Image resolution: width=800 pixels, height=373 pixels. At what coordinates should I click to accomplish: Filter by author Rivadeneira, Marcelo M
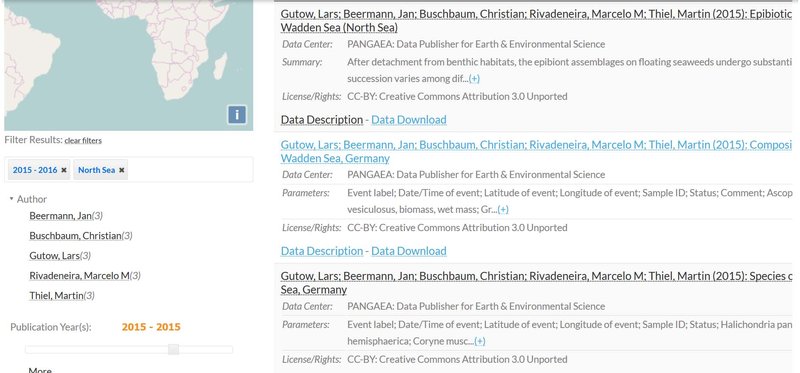coord(79,276)
